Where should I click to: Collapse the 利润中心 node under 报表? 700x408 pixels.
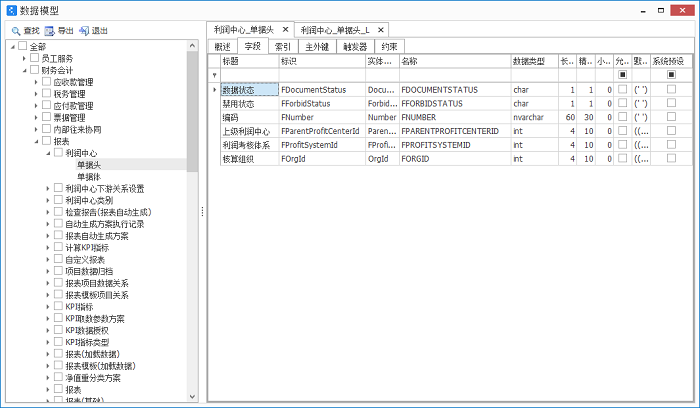(x=47, y=153)
